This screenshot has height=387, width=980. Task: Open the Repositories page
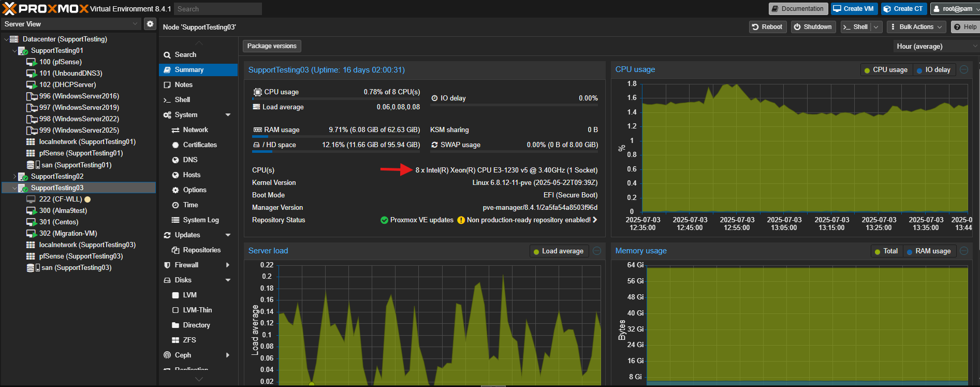(198, 250)
